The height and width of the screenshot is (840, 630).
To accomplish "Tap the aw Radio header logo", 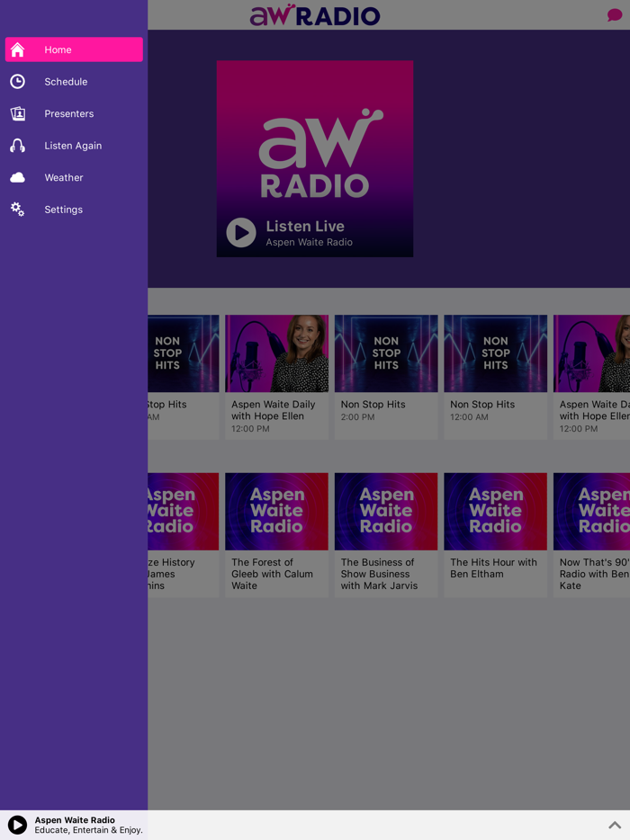I will click(x=315, y=15).
